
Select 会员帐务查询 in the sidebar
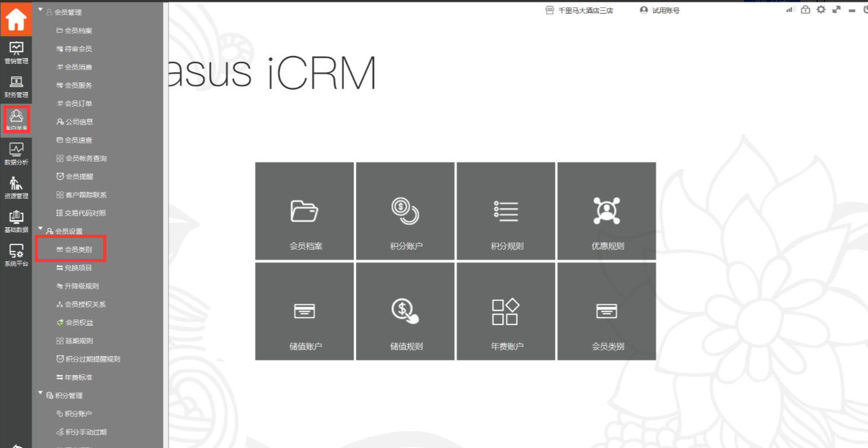(x=86, y=159)
